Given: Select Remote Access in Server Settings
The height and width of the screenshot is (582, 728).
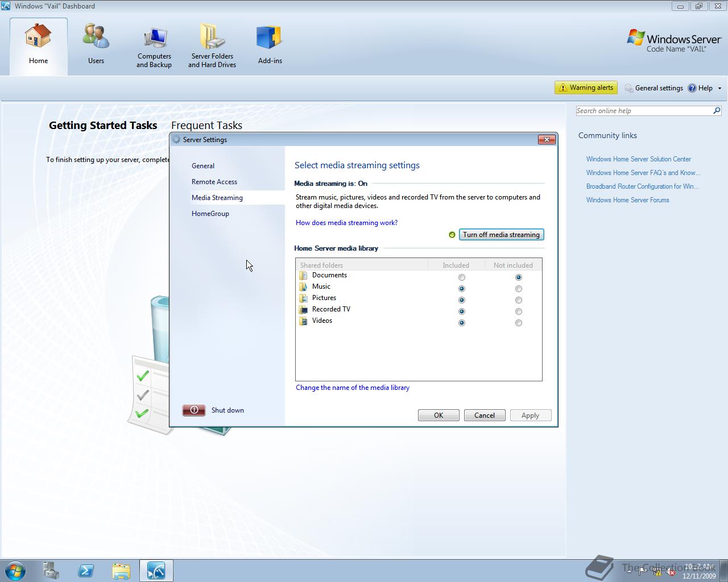Looking at the screenshot, I should (x=214, y=182).
